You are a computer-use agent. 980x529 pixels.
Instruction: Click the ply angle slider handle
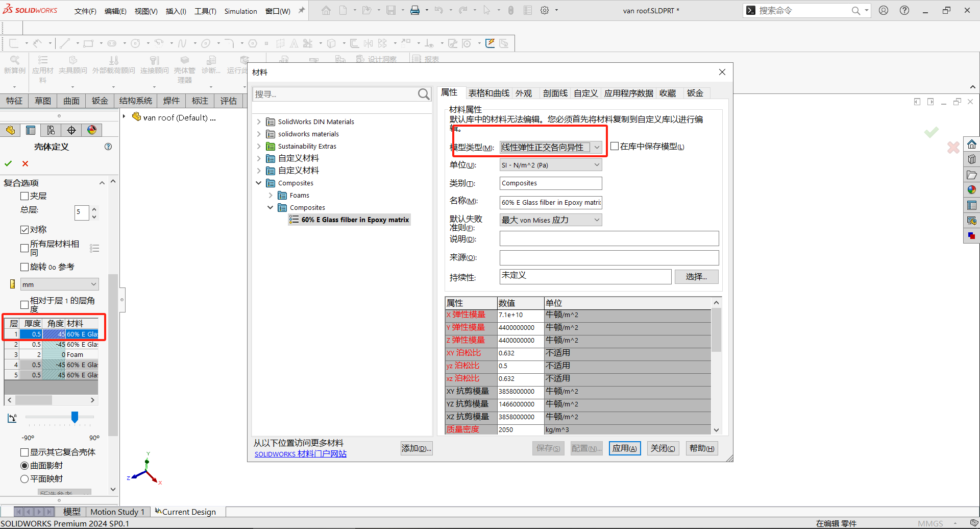point(75,417)
